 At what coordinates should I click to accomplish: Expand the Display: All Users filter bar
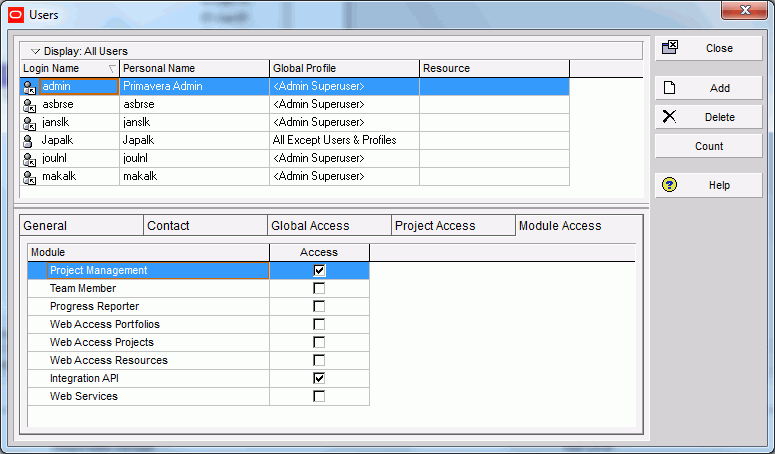point(331,51)
